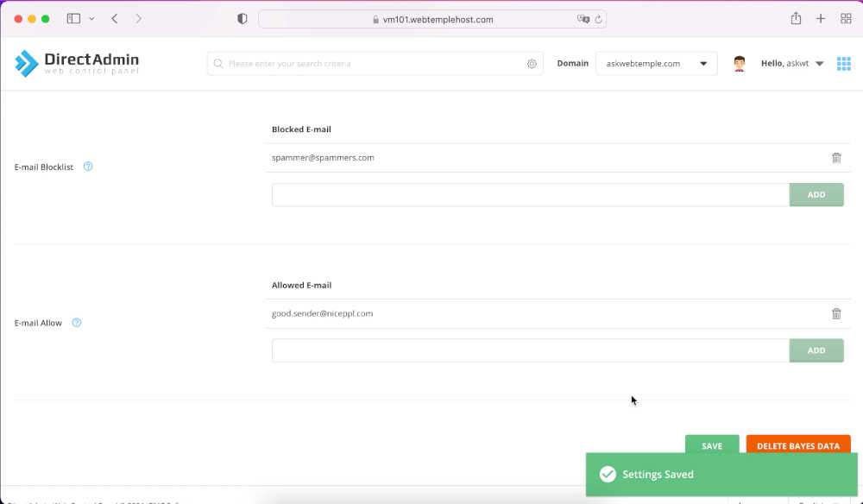Delete spammer@spammers.com from blocklist

tap(836, 158)
